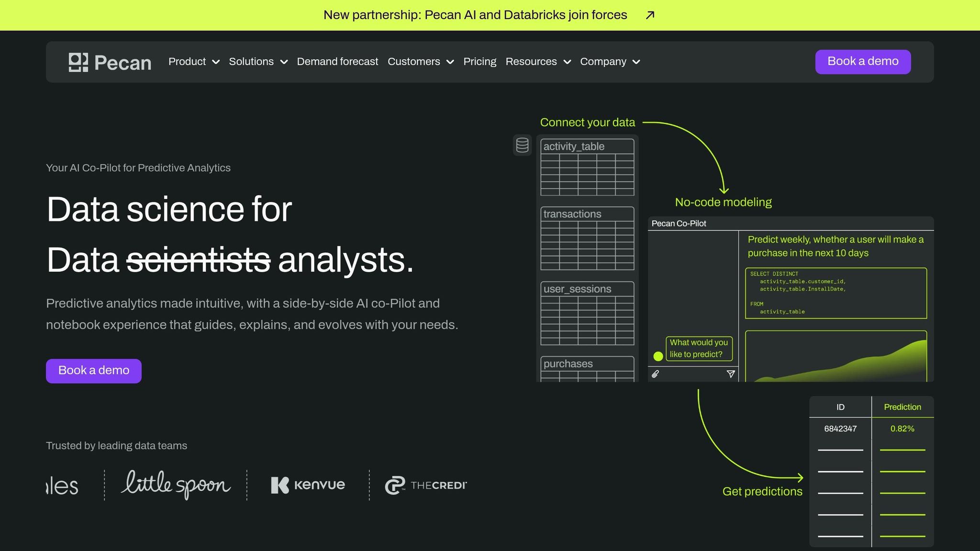This screenshot has width=980, height=551.
Task: Click the 'Predict weekly' prompt text
Action: point(835,246)
